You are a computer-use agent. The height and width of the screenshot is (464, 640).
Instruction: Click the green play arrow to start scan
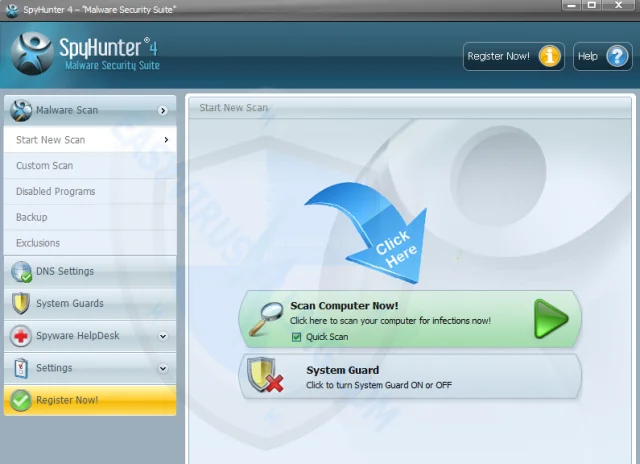[x=551, y=319]
